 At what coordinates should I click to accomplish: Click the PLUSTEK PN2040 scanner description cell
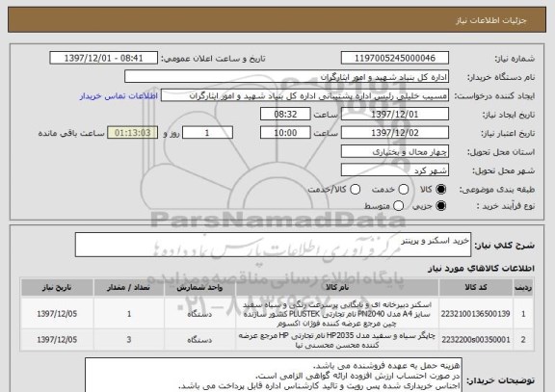click(337, 314)
